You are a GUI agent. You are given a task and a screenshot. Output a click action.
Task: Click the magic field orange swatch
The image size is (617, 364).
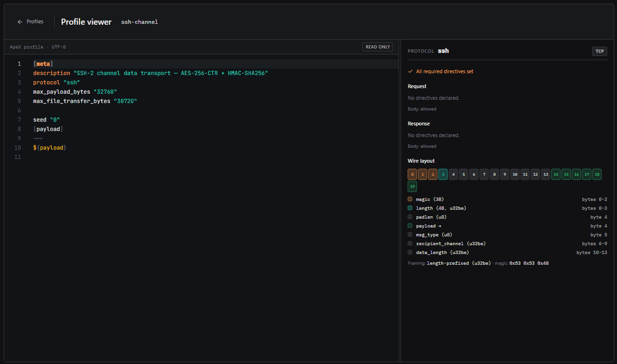(x=410, y=199)
